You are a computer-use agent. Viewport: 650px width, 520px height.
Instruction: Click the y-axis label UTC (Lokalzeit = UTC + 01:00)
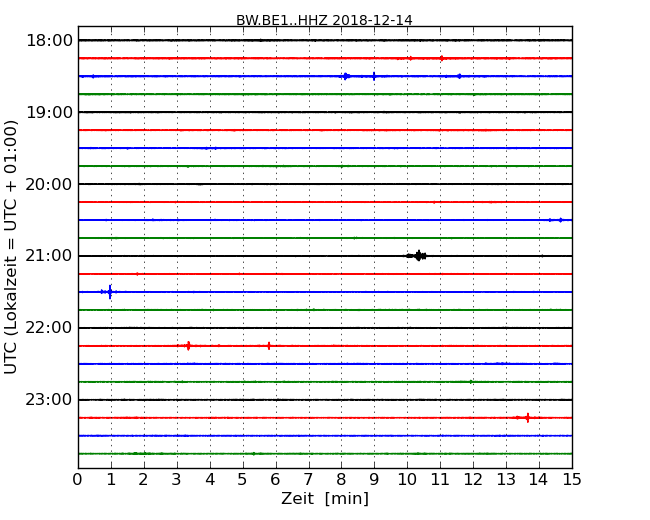(11, 247)
